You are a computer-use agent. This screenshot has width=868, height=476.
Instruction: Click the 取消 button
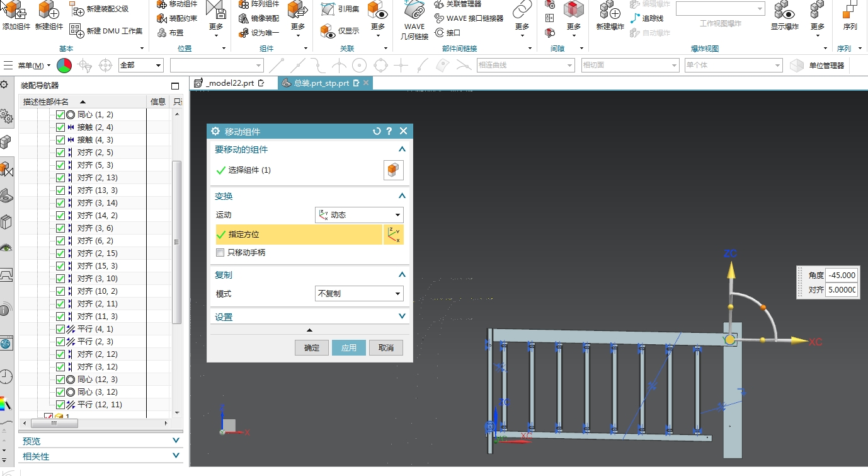pyautogui.click(x=386, y=348)
